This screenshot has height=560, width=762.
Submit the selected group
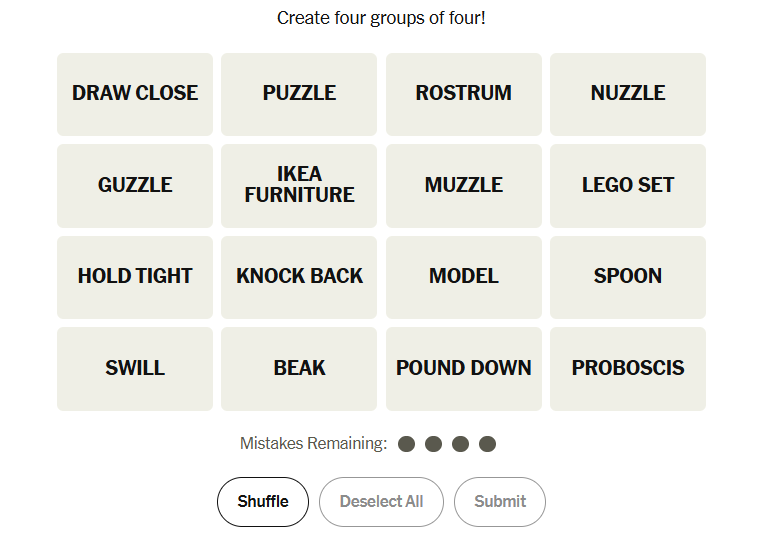pyautogui.click(x=499, y=502)
